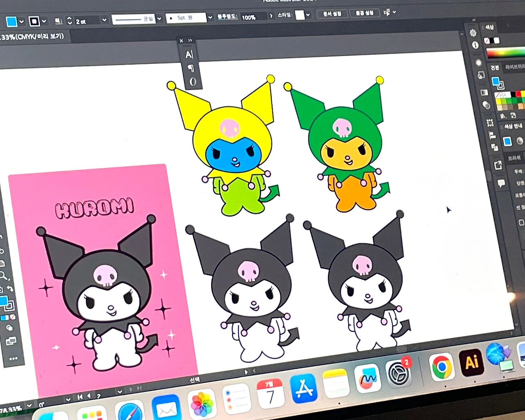Launch Google Chrome from the Dock
This screenshot has width=525, height=420.
pos(441,367)
